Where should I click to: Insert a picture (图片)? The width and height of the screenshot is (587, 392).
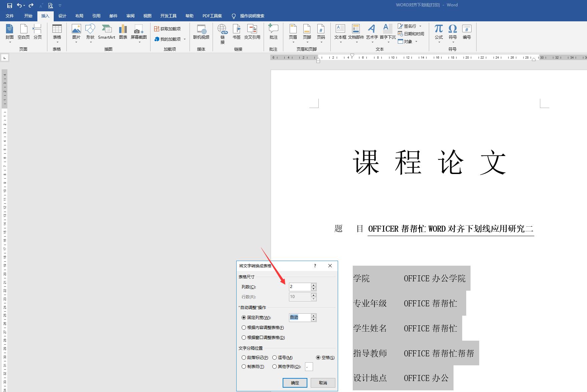pyautogui.click(x=76, y=33)
